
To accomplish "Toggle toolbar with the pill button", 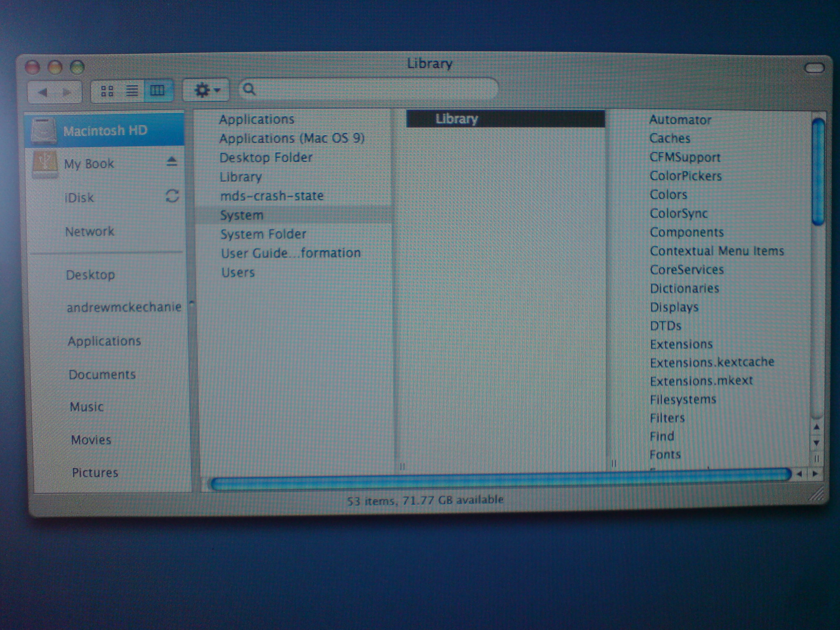I will pos(814,68).
